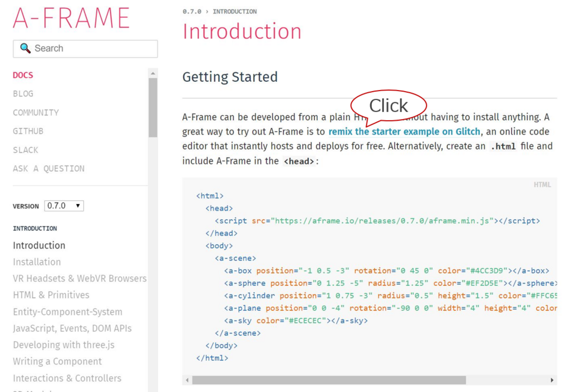Screen dimensions: 570x392
Task: Open VR Headsets & WebVR Browsers page
Action: tap(80, 279)
